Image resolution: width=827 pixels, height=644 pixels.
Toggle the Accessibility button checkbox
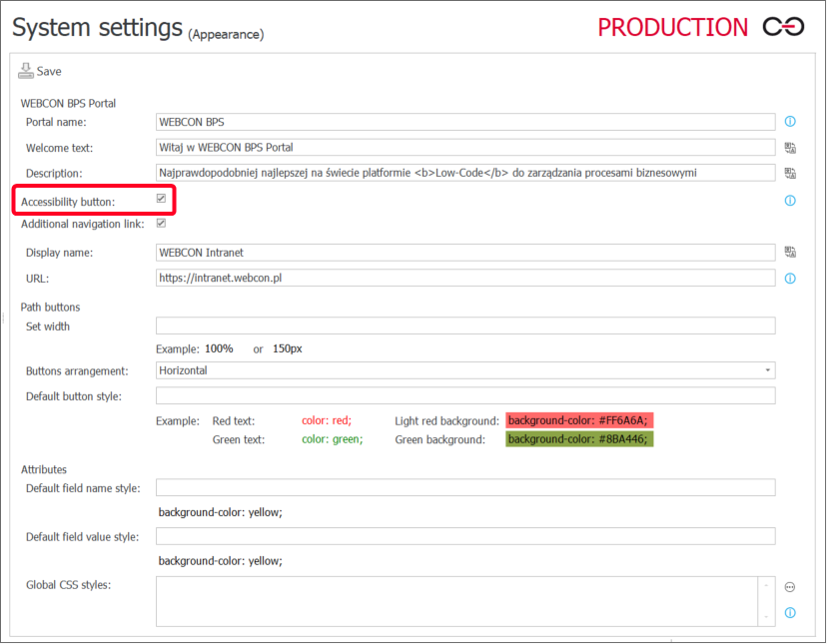[161, 200]
